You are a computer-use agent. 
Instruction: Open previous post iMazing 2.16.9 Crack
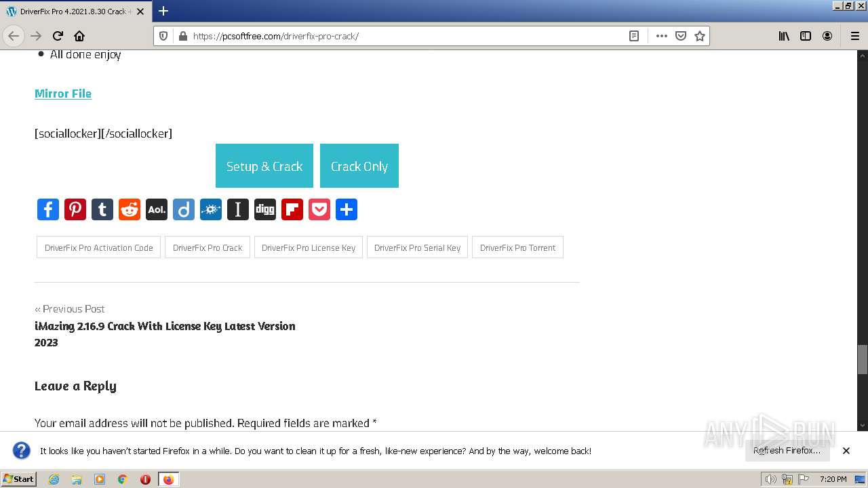click(x=165, y=334)
